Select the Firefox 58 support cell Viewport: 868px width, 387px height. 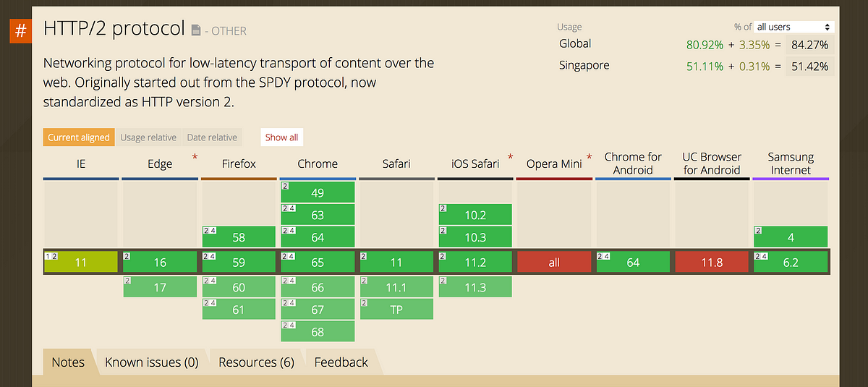239,237
